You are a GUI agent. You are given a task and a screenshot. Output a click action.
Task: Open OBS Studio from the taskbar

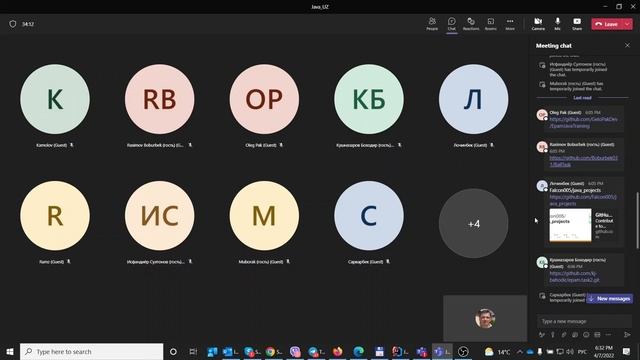463,351
